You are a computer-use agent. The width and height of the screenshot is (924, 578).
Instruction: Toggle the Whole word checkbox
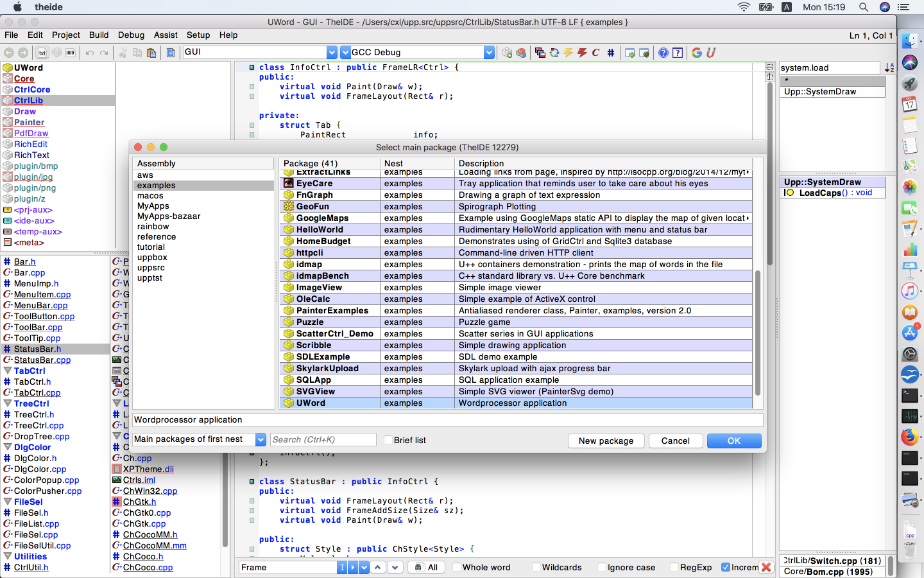(457, 567)
